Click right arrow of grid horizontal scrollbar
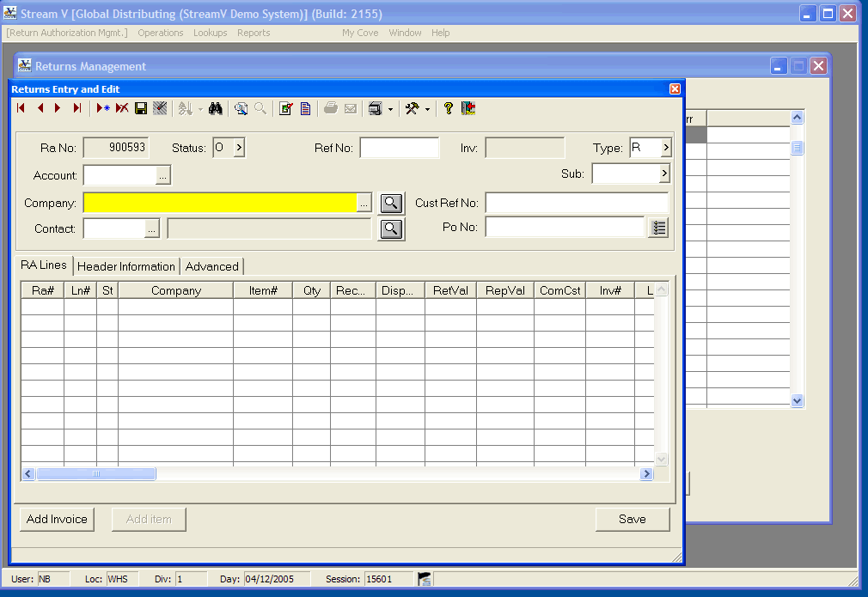 pyautogui.click(x=646, y=473)
